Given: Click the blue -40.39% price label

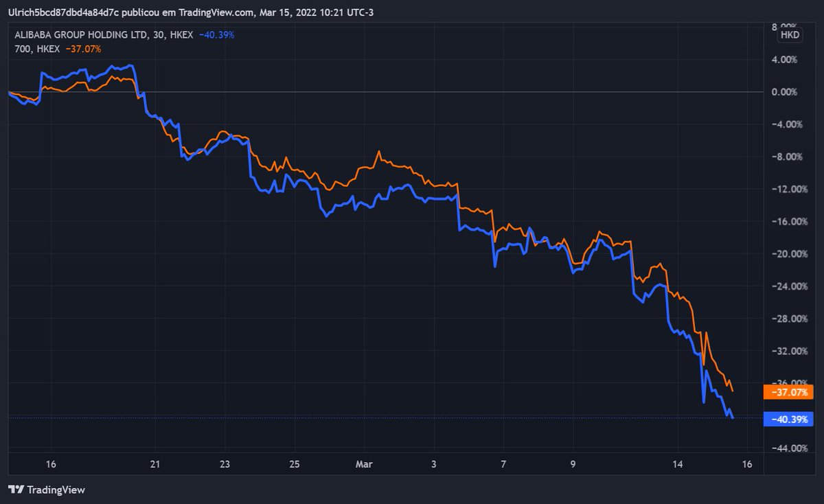Looking at the screenshot, I should pyautogui.click(x=788, y=418).
